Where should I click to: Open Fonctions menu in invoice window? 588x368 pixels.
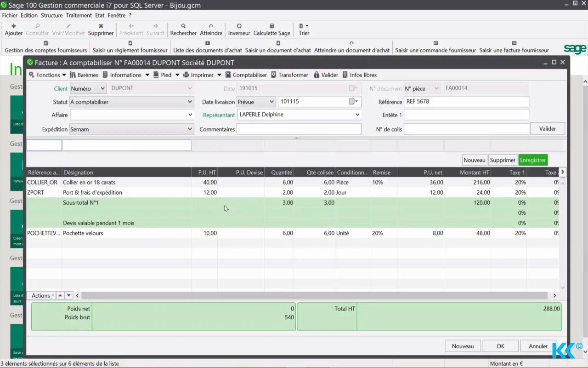tap(48, 75)
